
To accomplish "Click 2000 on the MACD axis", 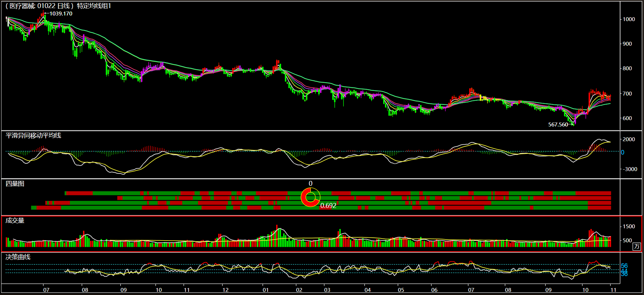I will coord(629,139).
